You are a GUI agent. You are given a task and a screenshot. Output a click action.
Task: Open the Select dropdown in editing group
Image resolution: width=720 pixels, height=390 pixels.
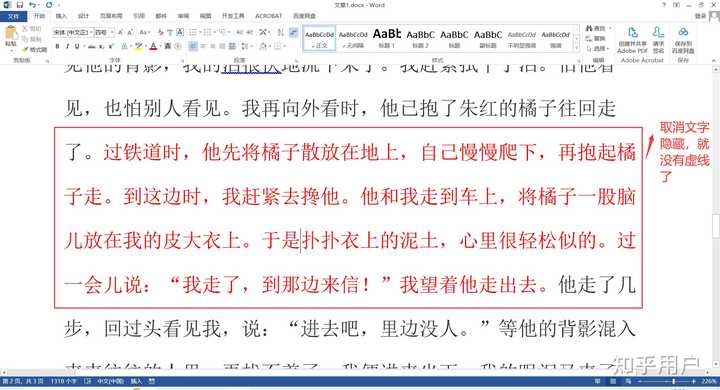(x=598, y=48)
